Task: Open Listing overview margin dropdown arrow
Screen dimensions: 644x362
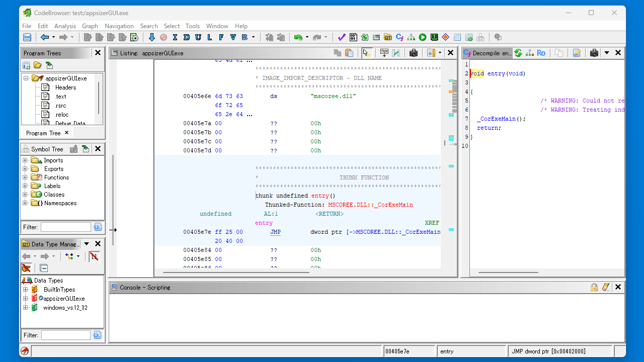Action: 440,53
